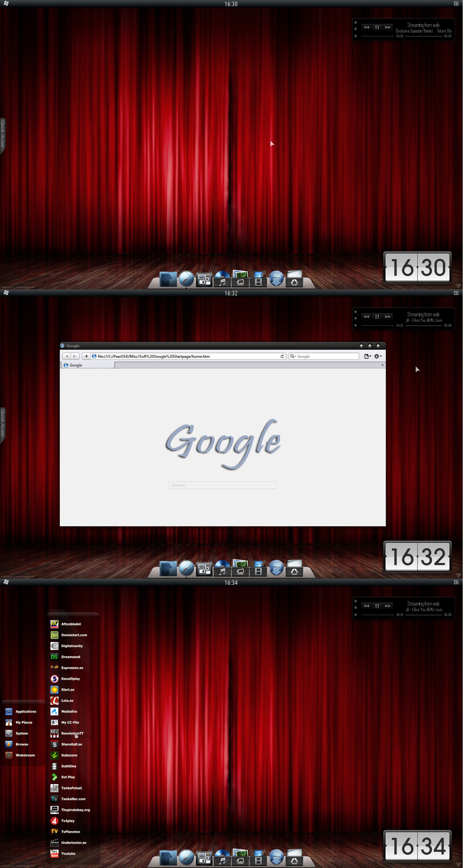The height and width of the screenshot is (868, 463).
Task: Open Svt Play from the Browse list
Action: tap(63, 777)
